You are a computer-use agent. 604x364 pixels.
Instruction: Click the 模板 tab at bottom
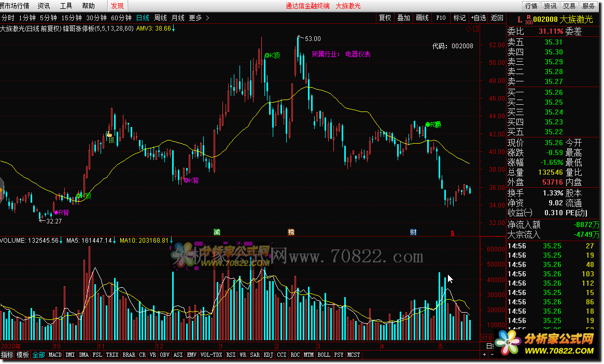pyautogui.click(x=23, y=355)
